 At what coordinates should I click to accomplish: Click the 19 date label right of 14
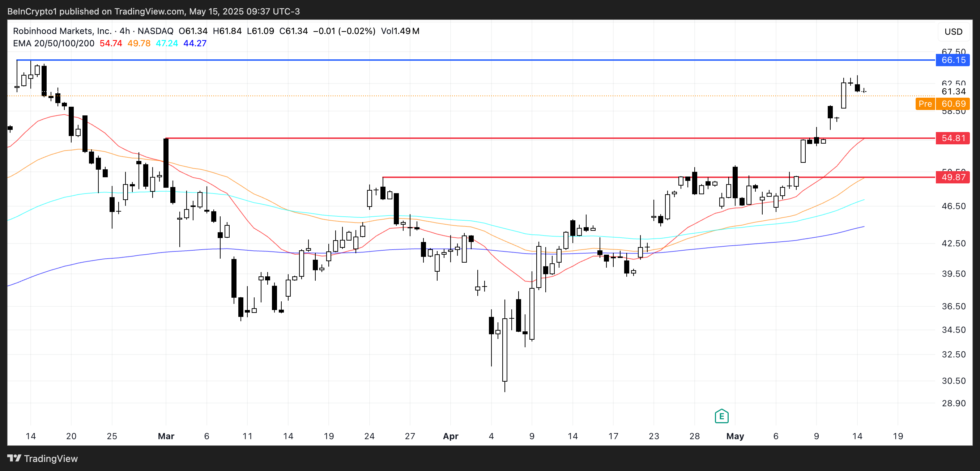[x=898, y=436]
